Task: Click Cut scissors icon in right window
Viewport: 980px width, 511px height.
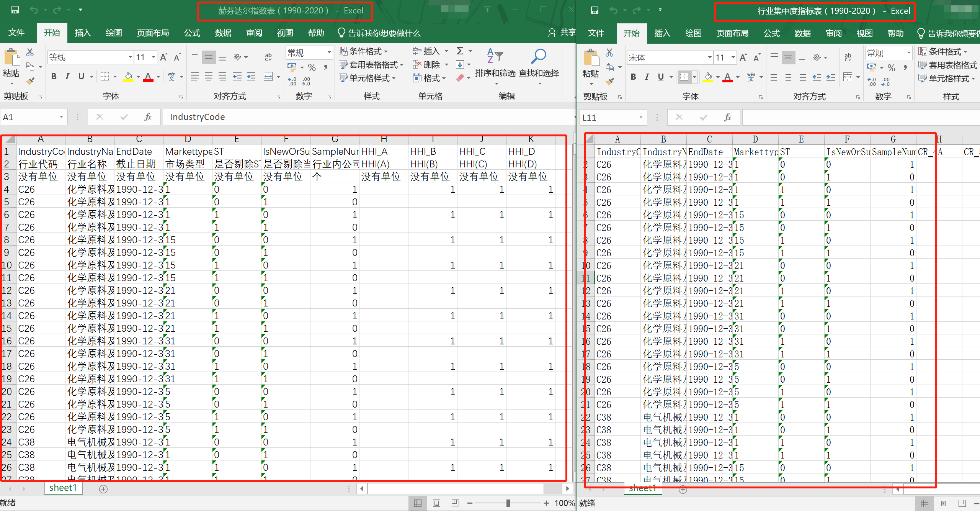Action: [x=609, y=53]
